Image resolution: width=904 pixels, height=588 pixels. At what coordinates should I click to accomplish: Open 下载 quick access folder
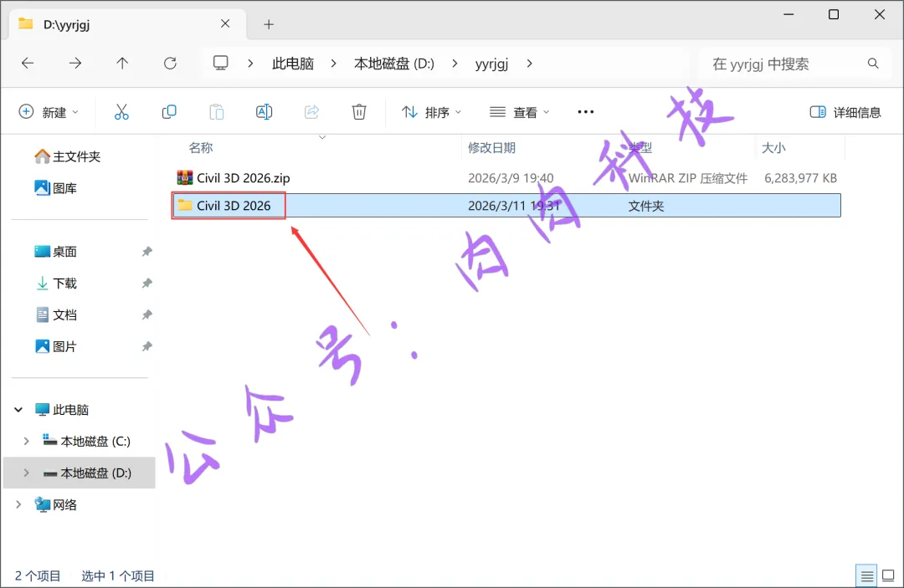point(56,283)
